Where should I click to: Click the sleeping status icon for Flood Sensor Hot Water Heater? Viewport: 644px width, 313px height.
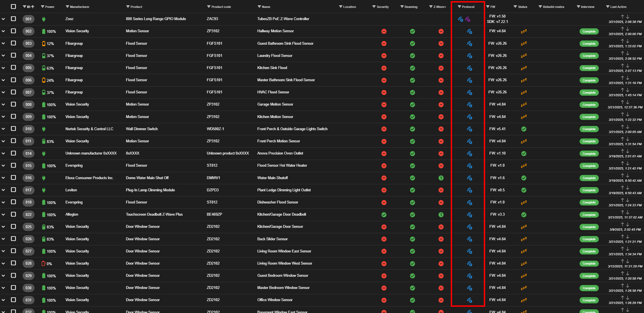[x=524, y=166]
